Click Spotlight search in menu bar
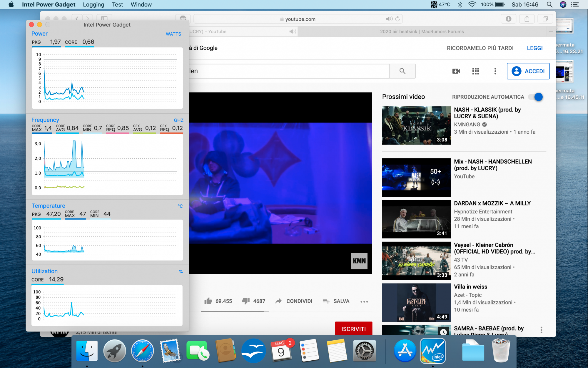The width and height of the screenshot is (588, 368). tap(549, 4)
